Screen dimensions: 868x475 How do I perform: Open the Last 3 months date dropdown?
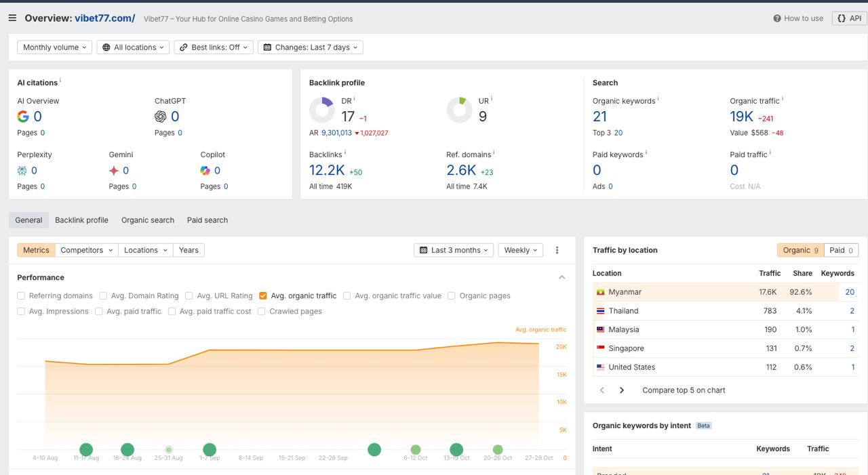454,250
